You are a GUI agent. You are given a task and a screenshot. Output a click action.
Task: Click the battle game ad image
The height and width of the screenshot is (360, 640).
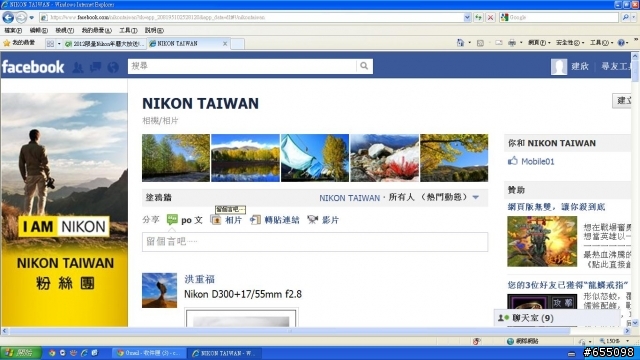pos(542,242)
